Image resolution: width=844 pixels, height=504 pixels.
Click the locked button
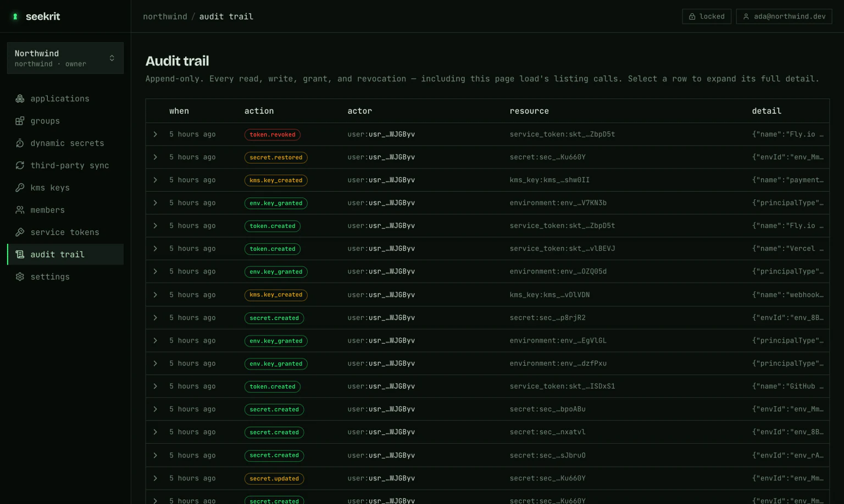click(707, 16)
